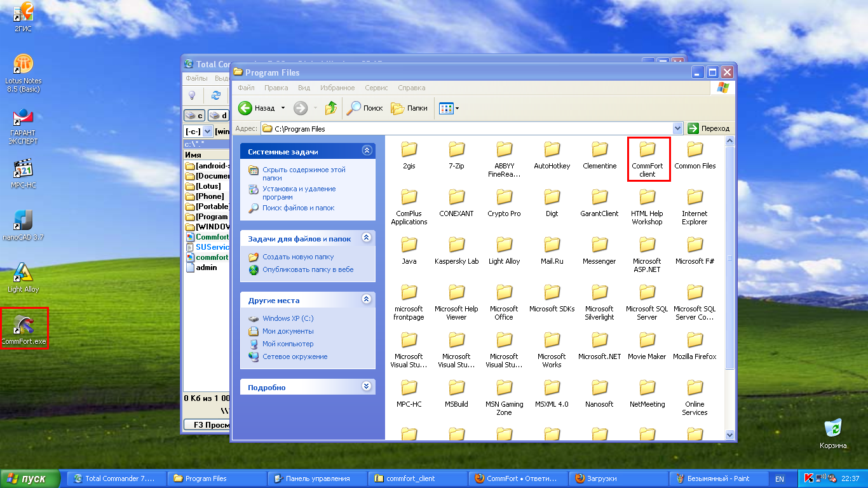Viewport: 868px width, 488px height.
Task: Open the Избранное menu
Action: coord(337,88)
